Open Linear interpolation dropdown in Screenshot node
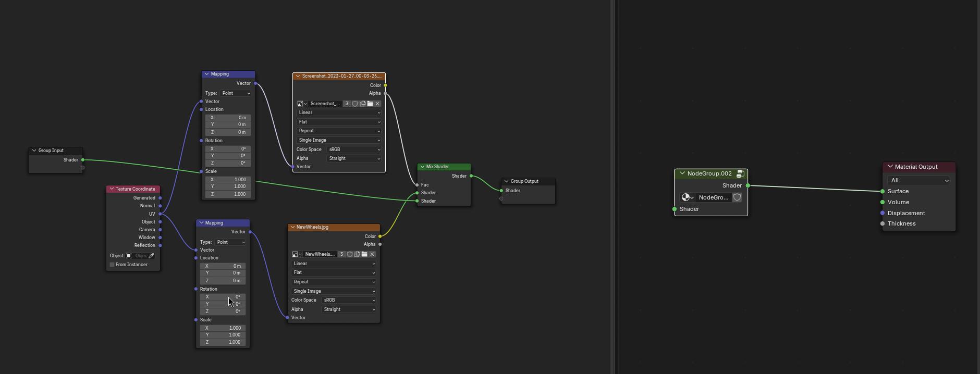 coord(339,113)
